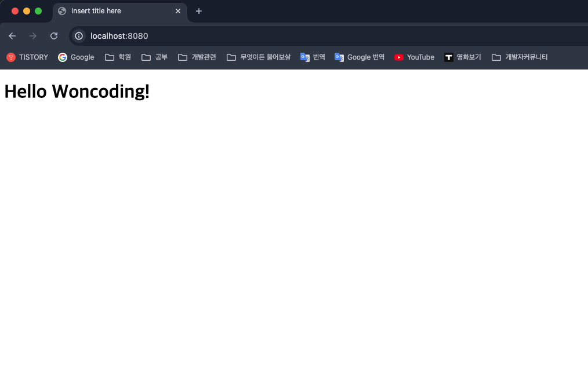Reload the localhost page
The image size is (588, 369).
click(x=54, y=36)
